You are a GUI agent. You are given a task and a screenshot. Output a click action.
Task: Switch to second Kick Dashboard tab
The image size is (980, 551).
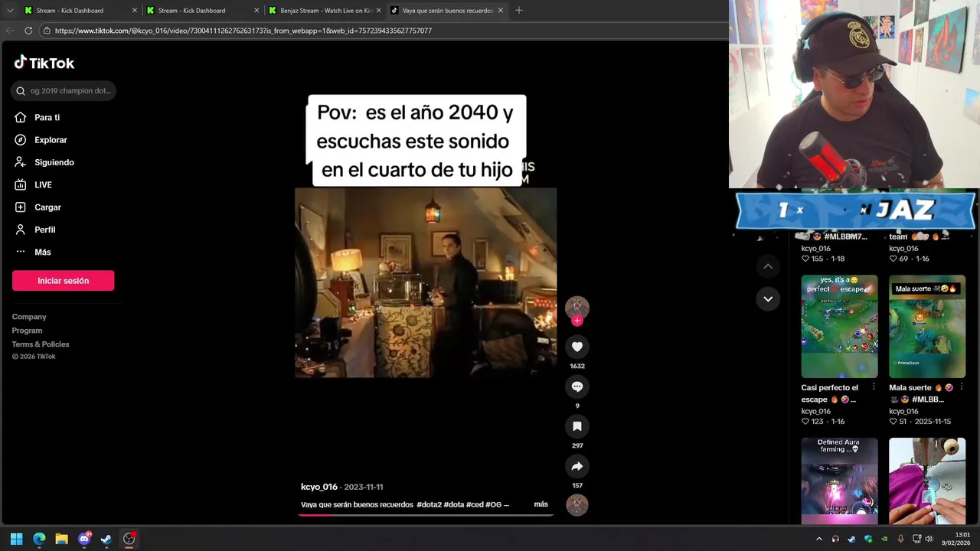click(x=202, y=11)
